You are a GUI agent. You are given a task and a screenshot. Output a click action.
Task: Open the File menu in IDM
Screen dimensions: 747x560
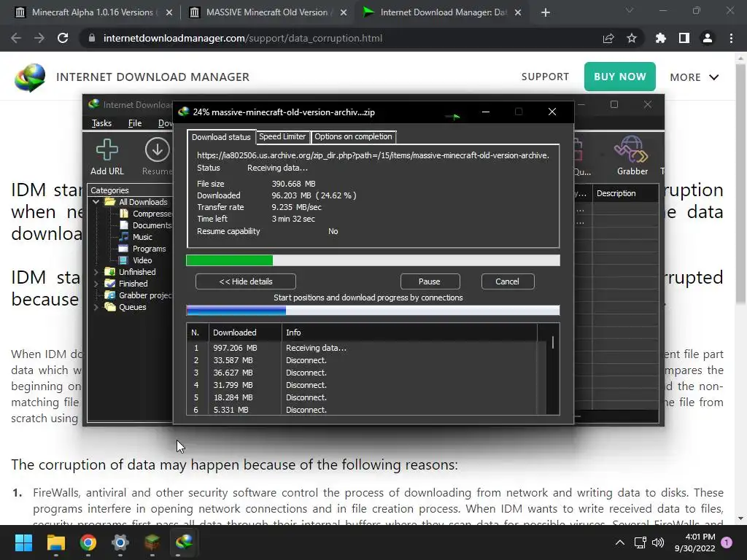(x=135, y=123)
